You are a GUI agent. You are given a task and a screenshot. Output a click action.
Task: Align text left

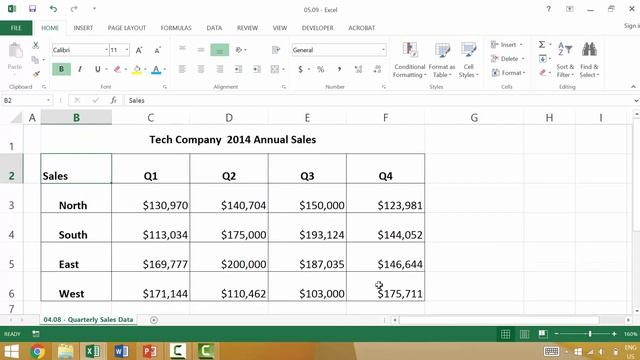pyautogui.click(x=182, y=69)
